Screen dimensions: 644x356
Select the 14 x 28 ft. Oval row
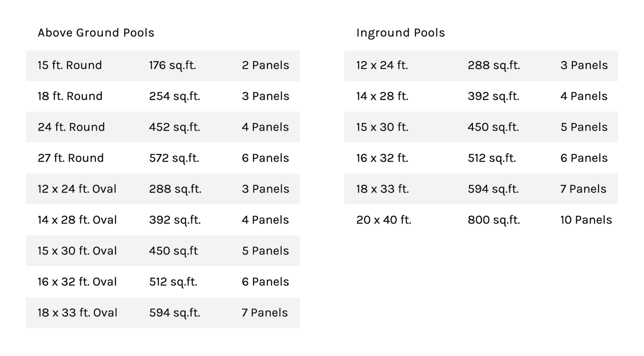click(x=77, y=220)
